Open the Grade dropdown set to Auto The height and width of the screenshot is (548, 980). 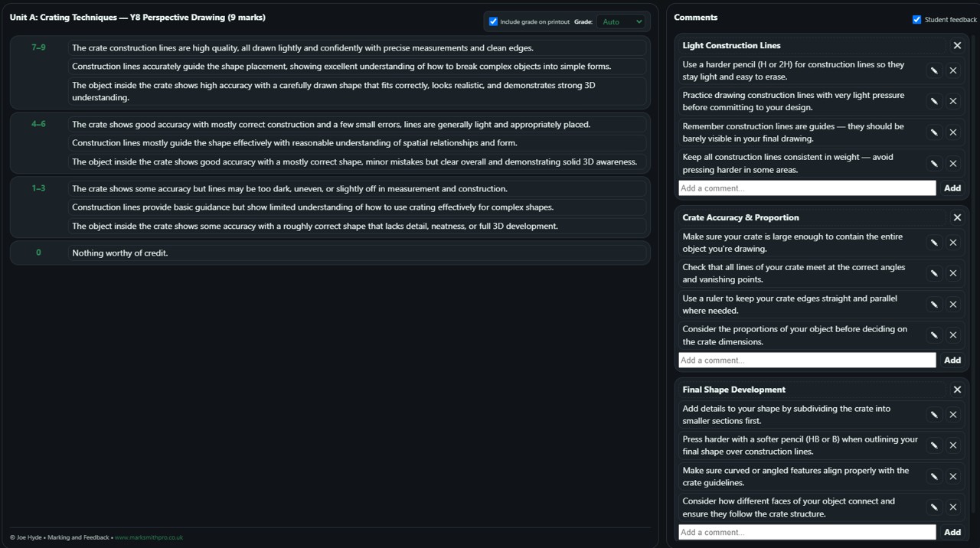pyautogui.click(x=622, y=21)
